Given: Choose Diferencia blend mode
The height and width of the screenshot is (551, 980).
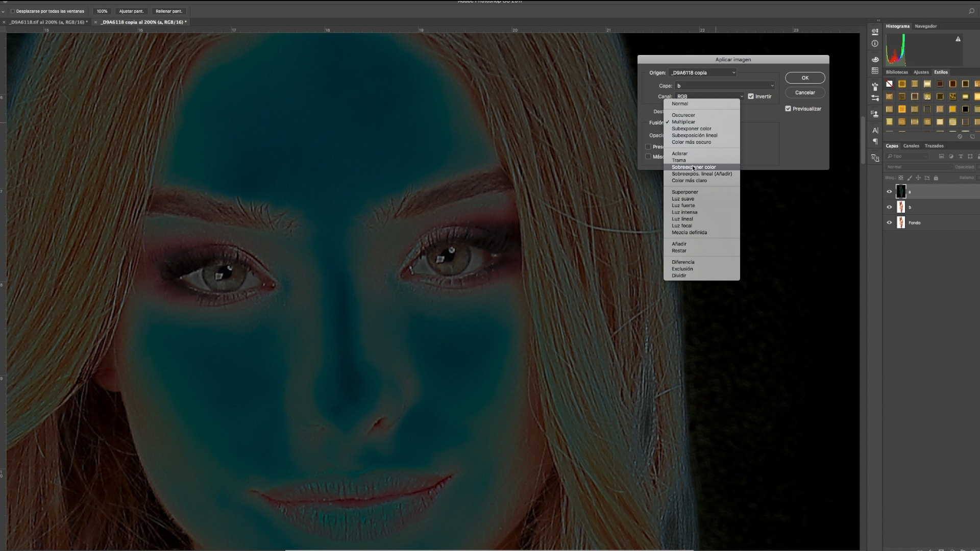Looking at the screenshot, I should coord(702,262).
